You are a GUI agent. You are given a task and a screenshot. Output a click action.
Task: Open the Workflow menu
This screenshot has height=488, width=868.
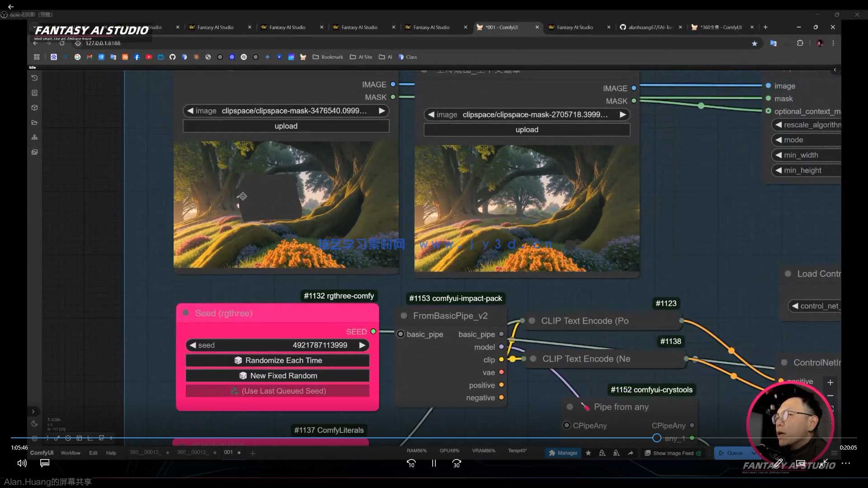(x=71, y=453)
